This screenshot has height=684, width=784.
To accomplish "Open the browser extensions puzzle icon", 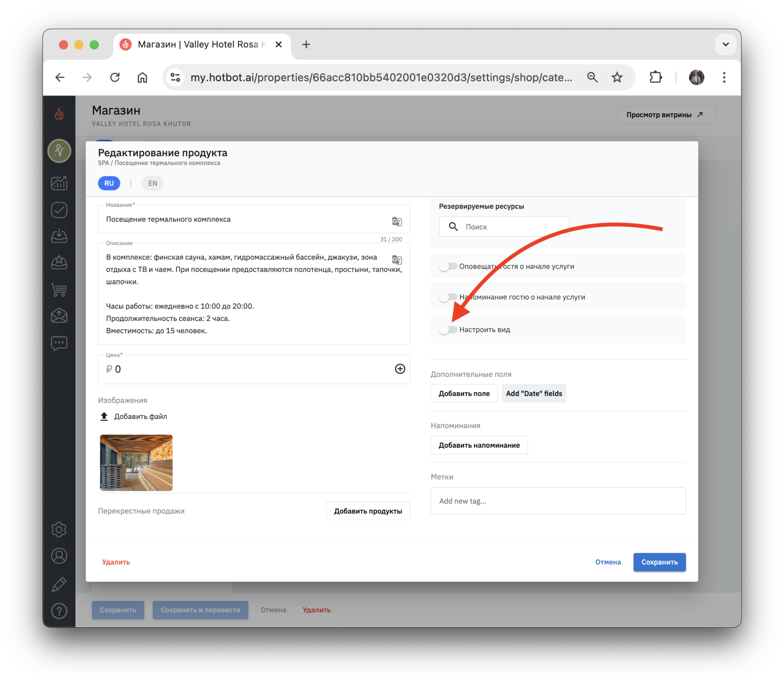I will click(x=656, y=78).
